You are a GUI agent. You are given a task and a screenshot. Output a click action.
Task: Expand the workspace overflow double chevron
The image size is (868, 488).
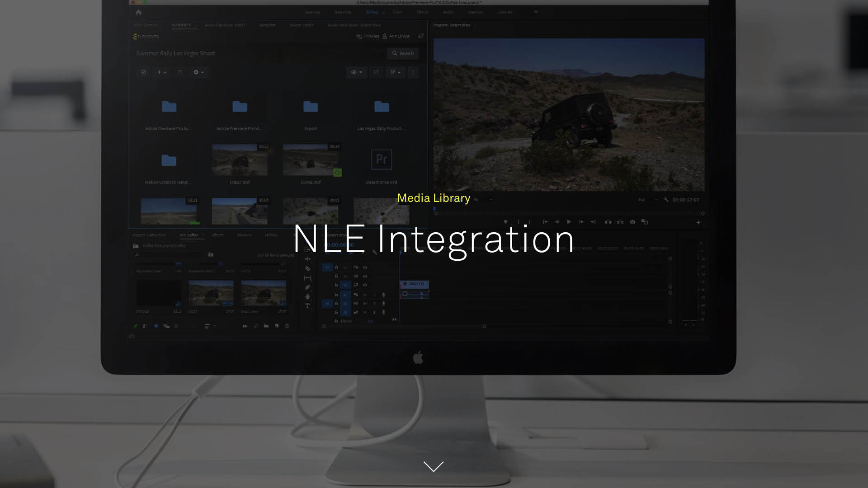[x=536, y=12]
